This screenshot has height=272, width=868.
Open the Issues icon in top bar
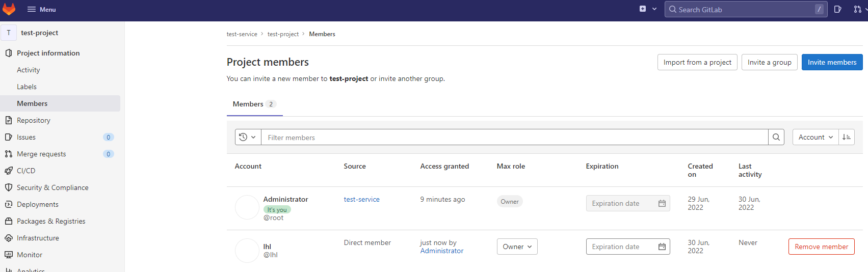click(x=837, y=9)
